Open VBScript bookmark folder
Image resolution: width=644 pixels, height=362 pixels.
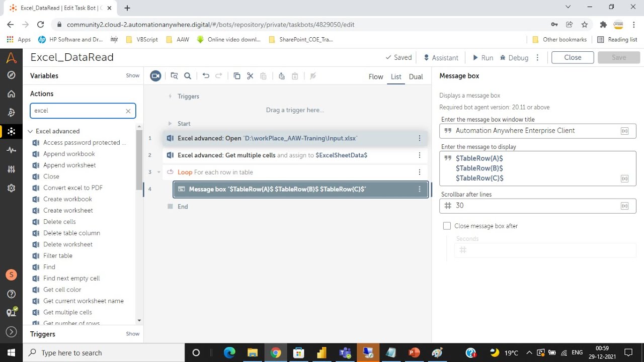point(142,39)
